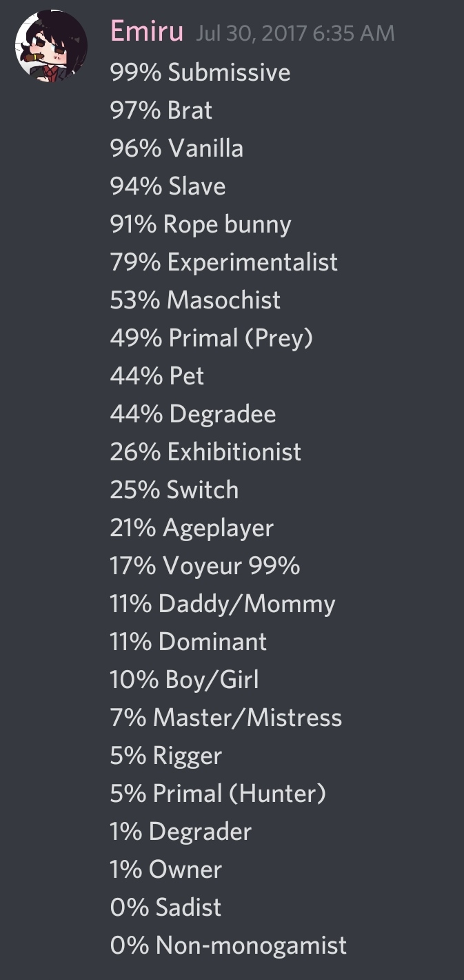Click the "79% Experimentalist" line
The image size is (464, 980).
pos(224,262)
